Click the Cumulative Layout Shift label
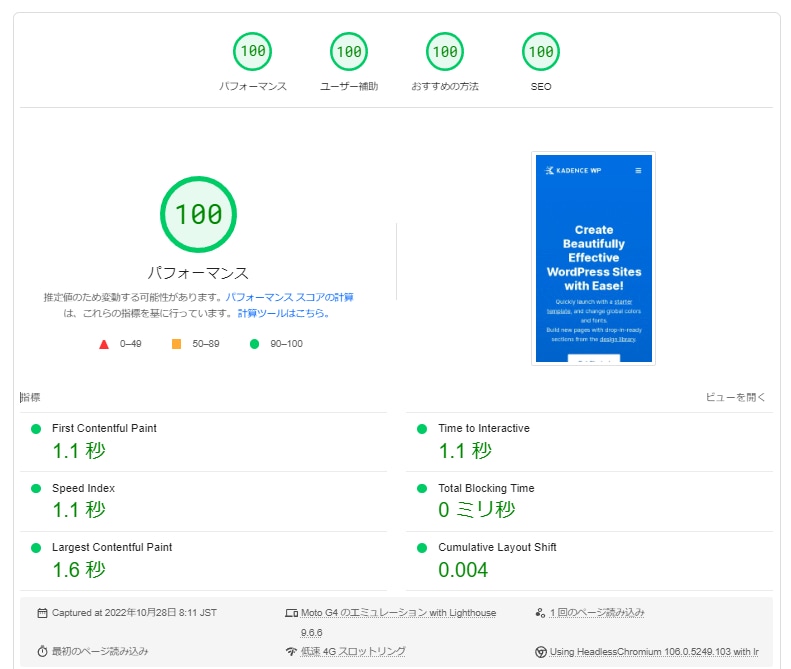This screenshot has width=791, height=669. (x=497, y=547)
